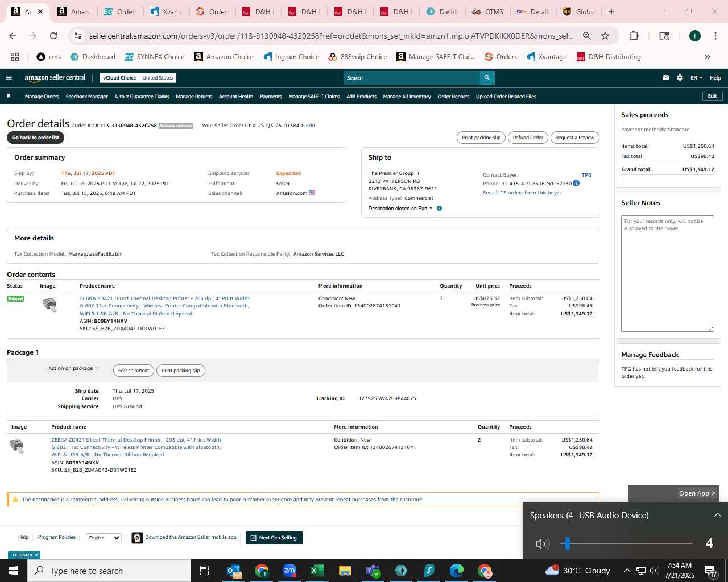Click the bookmark flag icon before Manage Orders

pos(9,96)
